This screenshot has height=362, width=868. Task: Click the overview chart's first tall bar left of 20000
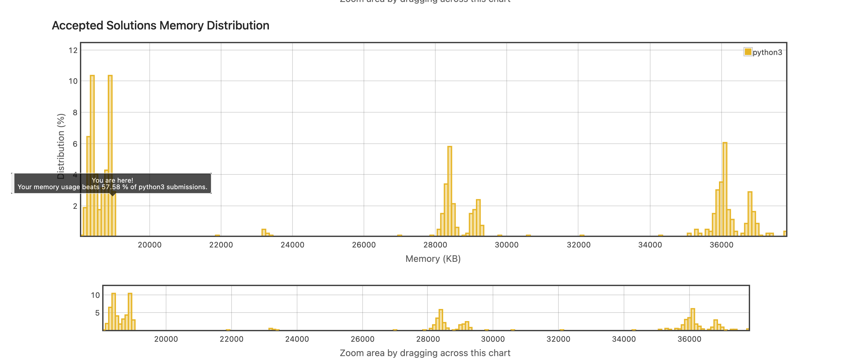coord(114,312)
